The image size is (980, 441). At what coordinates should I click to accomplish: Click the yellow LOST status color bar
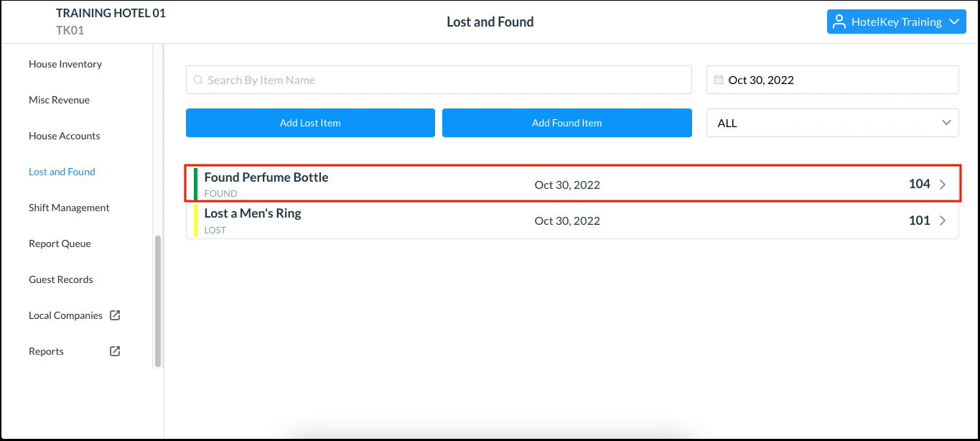click(195, 220)
